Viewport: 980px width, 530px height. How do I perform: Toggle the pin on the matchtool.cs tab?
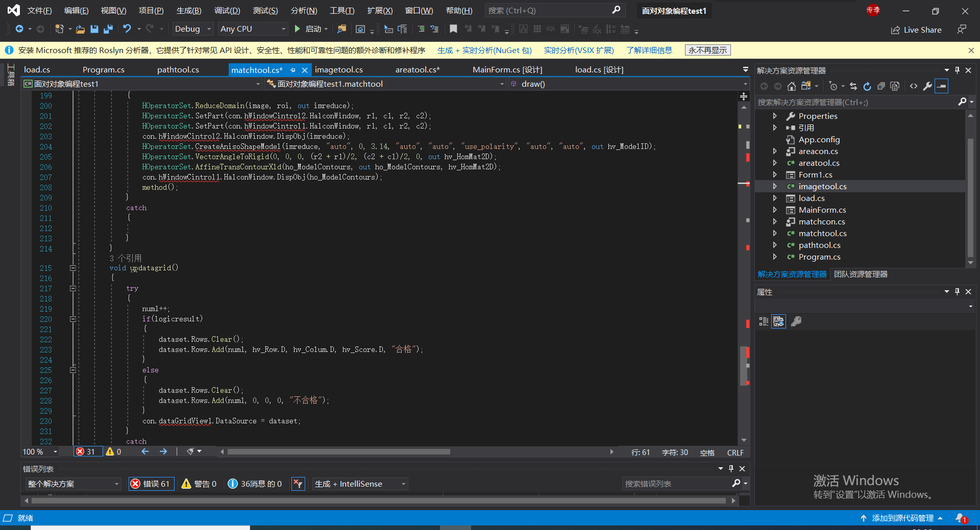292,70
